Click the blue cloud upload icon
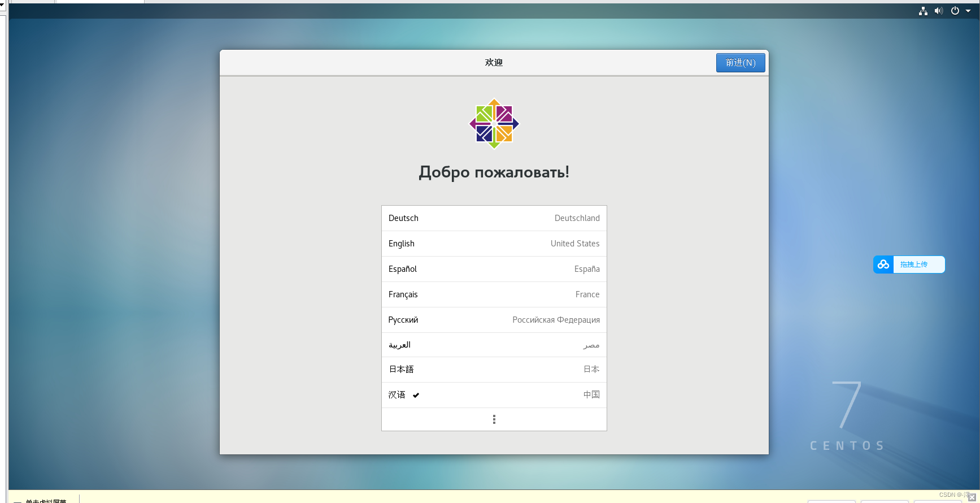The image size is (980, 503). point(883,264)
